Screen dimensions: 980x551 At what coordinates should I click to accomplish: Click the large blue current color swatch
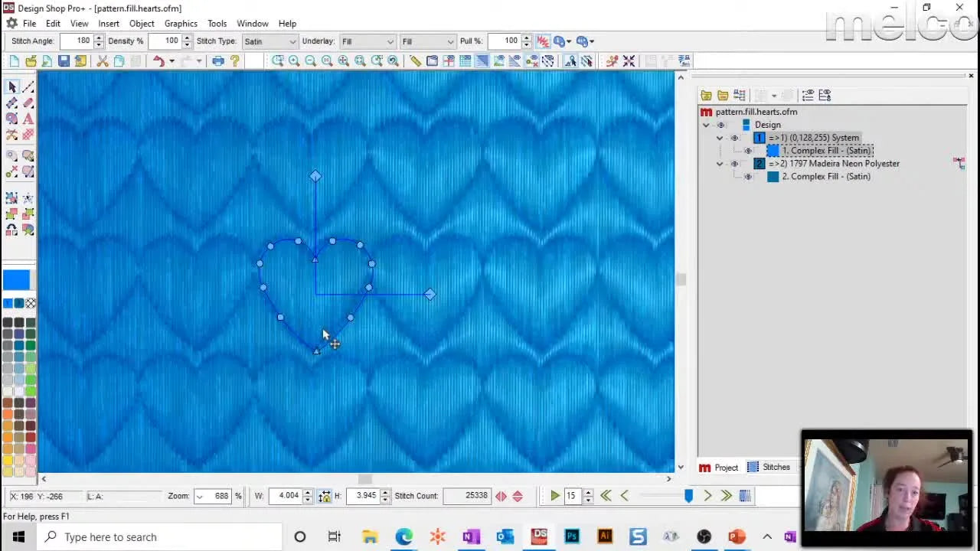[16, 280]
